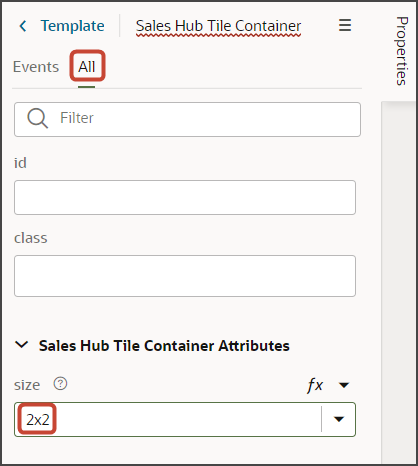Collapse Sales Hub Tile Container Attributes section
Viewport: 418px width, 466px height.
coord(22,345)
